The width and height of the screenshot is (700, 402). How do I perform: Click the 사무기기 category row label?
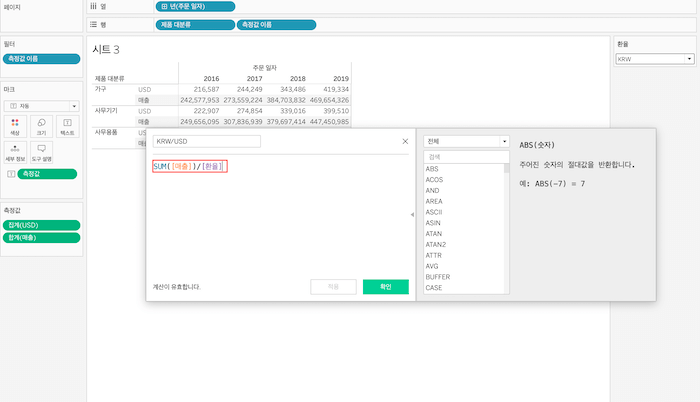[x=106, y=110]
